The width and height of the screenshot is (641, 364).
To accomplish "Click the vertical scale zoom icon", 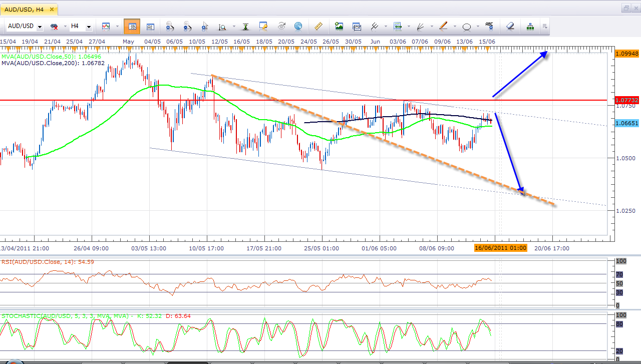I will [222, 26].
